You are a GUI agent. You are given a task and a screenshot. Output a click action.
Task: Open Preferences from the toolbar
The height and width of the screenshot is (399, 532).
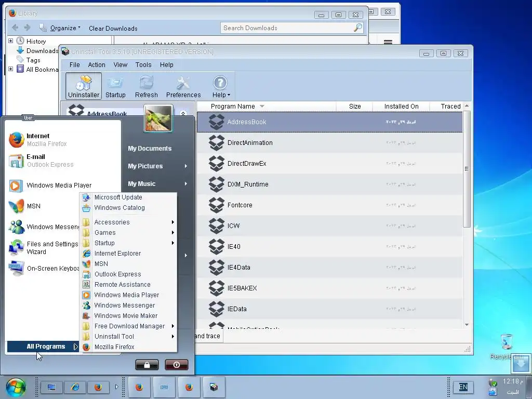tap(183, 86)
